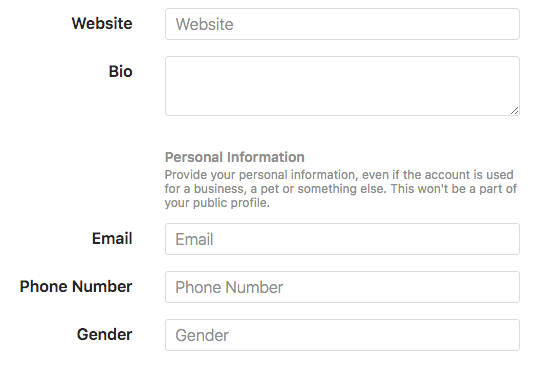This screenshot has width=559, height=370.
Task: Click the Personal Information heading
Action: 235,157
